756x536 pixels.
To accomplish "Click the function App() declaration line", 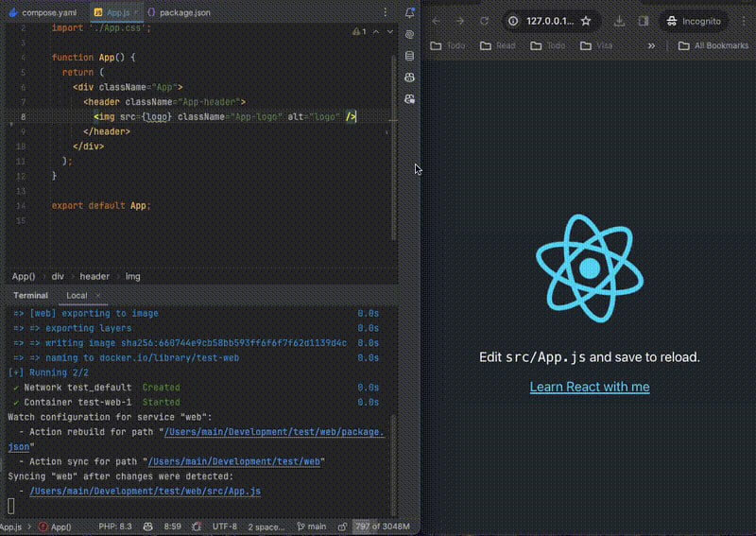I will 94,58.
